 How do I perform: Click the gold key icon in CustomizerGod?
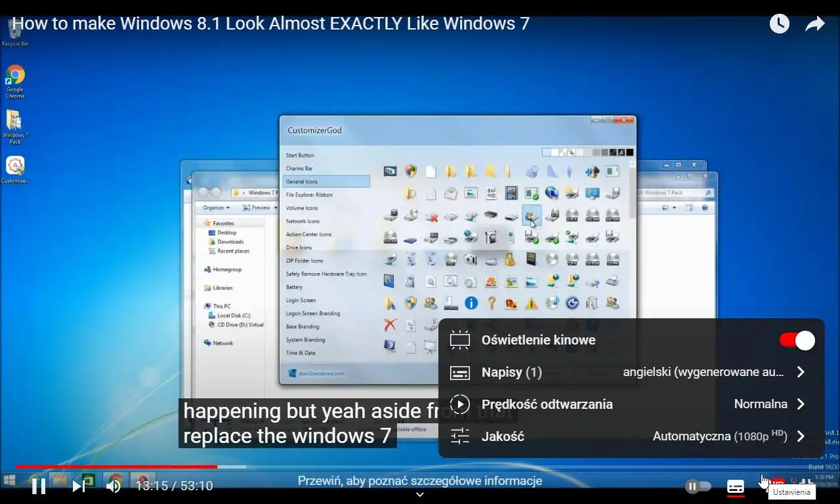coord(491,303)
